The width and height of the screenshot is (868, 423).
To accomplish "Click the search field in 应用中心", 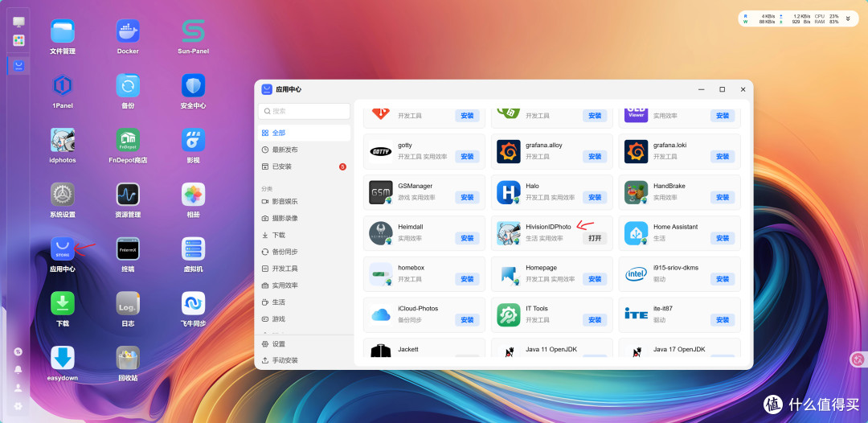I will point(304,111).
